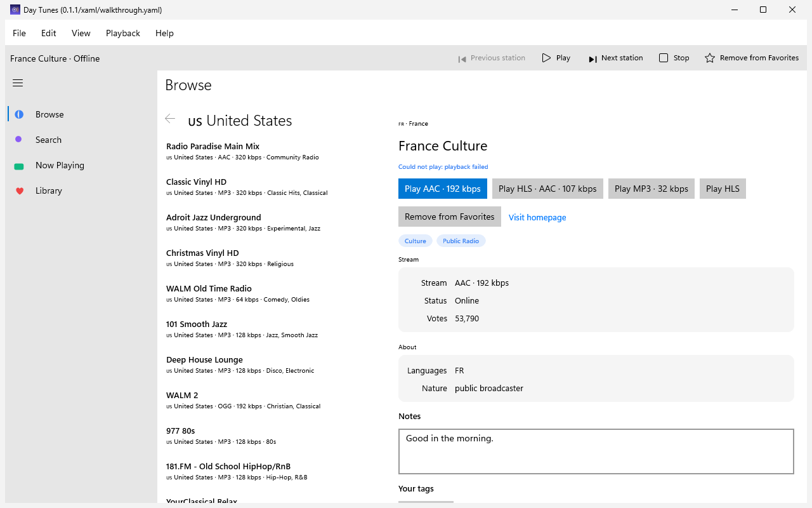
Task: Click 'Could not play: playback failed' message
Action: 443,167
